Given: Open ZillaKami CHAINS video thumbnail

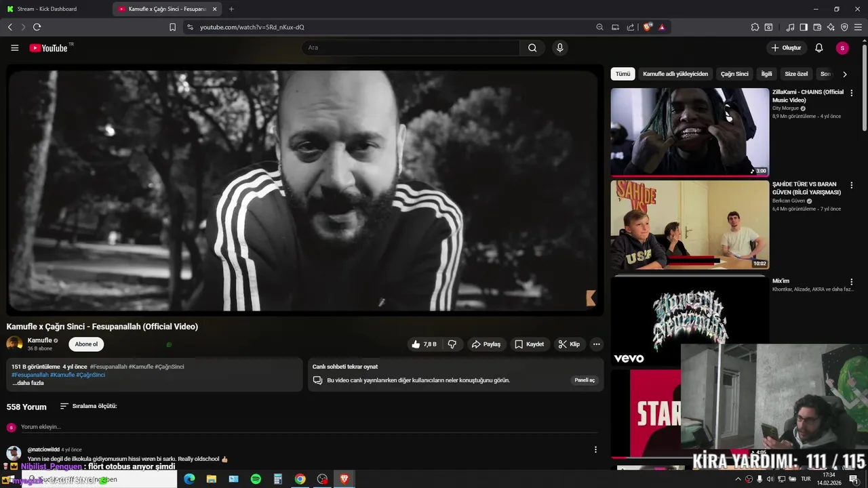Looking at the screenshot, I should (x=690, y=132).
